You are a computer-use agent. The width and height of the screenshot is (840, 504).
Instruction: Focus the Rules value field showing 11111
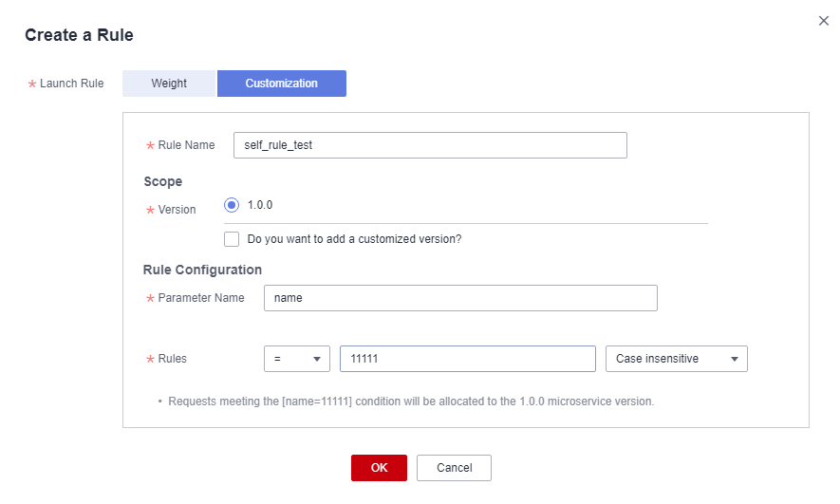468,359
